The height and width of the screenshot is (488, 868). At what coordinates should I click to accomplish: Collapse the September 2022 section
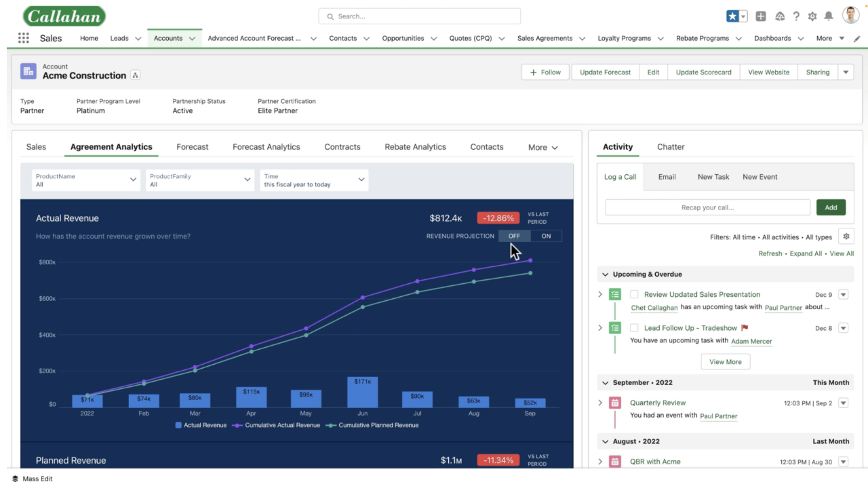tap(605, 383)
